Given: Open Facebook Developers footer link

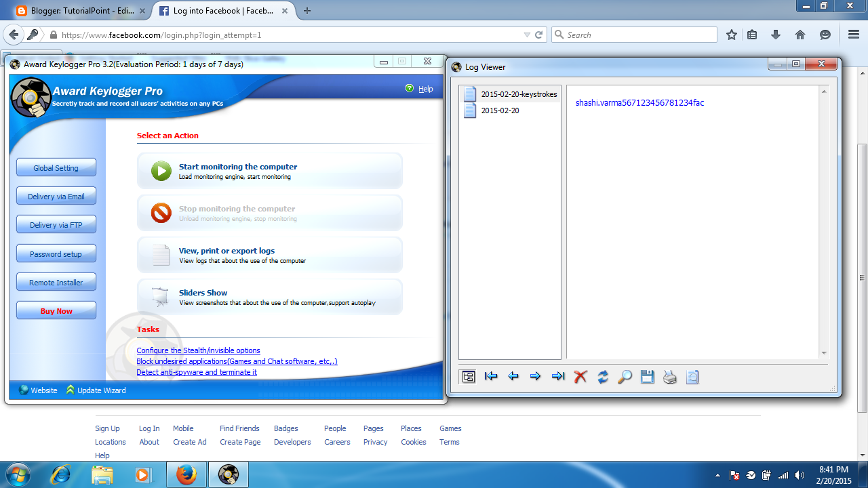Looking at the screenshot, I should [292, 442].
